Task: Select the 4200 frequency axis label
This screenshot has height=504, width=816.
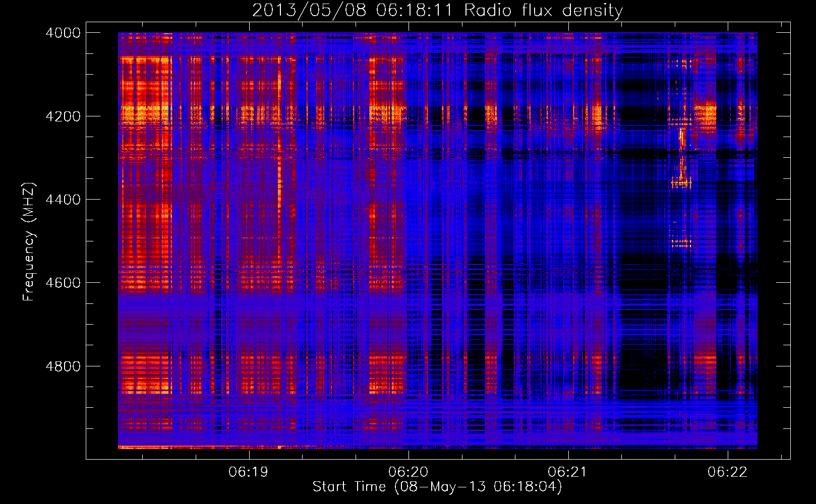Action: (63, 116)
